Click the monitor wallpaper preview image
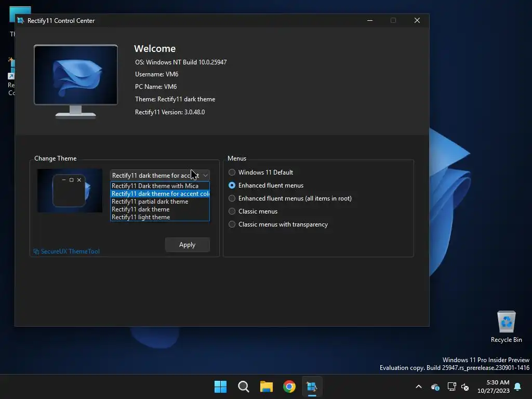Image resolution: width=532 pixels, height=399 pixels. (76, 82)
